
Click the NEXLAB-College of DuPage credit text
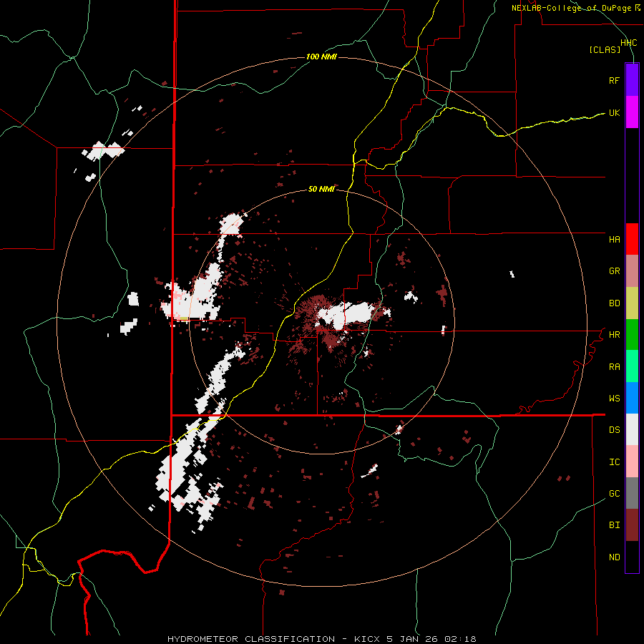(x=571, y=8)
